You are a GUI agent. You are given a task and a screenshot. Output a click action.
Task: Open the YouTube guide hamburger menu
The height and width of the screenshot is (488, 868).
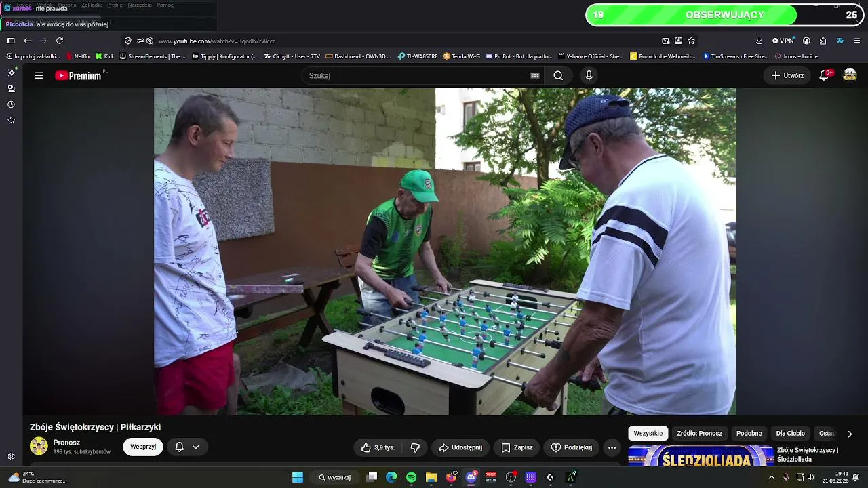click(x=39, y=75)
